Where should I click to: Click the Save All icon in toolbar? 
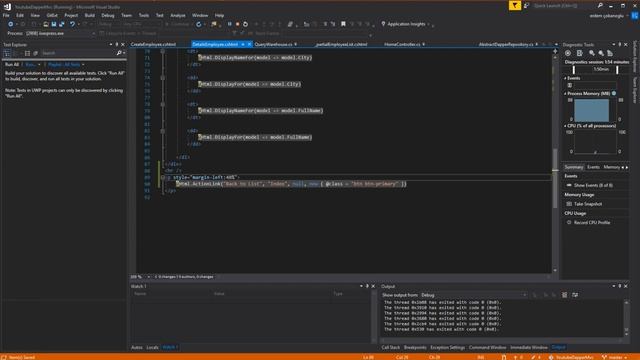pyautogui.click(x=62, y=24)
